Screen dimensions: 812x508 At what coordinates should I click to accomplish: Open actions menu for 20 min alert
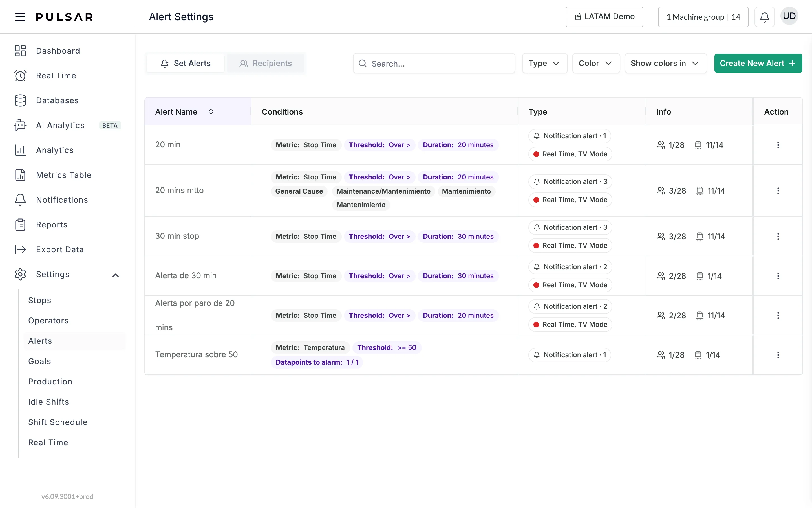point(778,145)
